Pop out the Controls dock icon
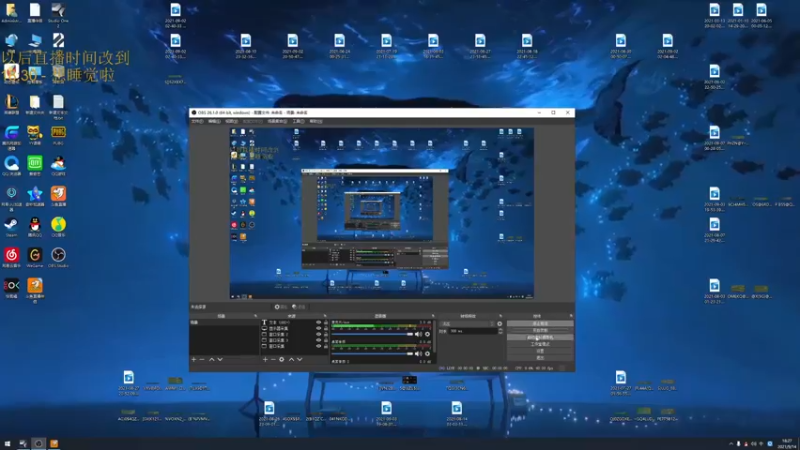The image size is (800, 450). [x=571, y=316]
